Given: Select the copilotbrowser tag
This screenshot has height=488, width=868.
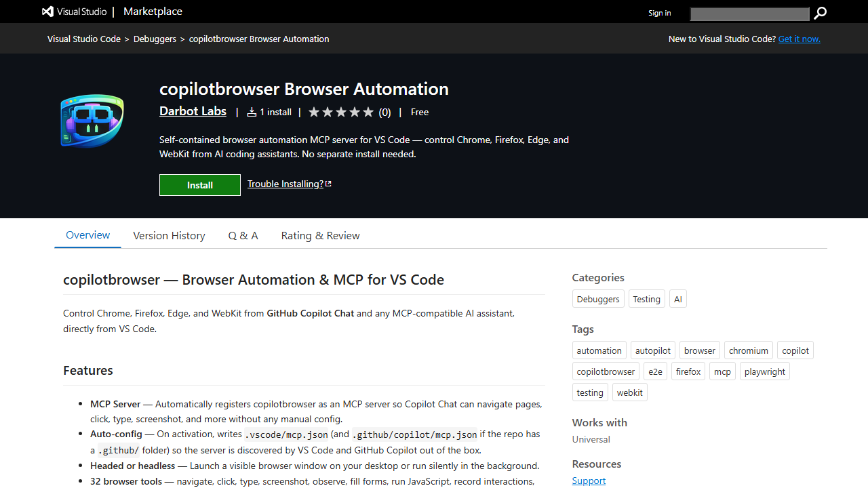Looking at the screenshot, I should pos(606,371).
